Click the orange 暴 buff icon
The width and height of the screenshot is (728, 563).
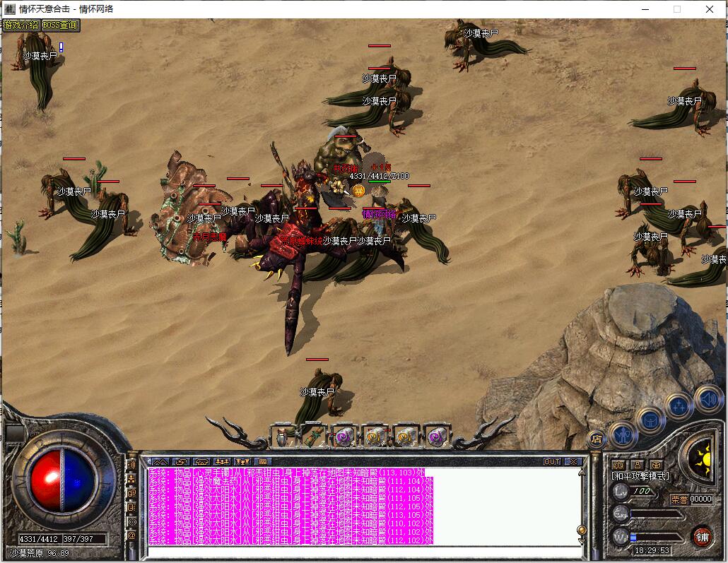[358, 190]
